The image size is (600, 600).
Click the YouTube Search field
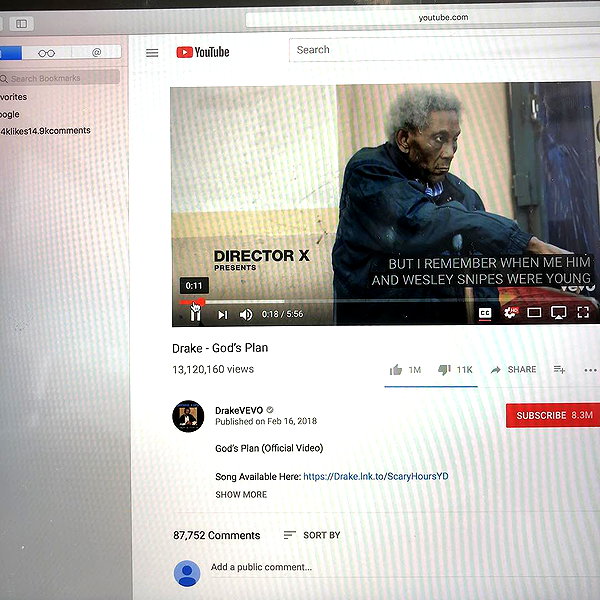pos(444,50)
